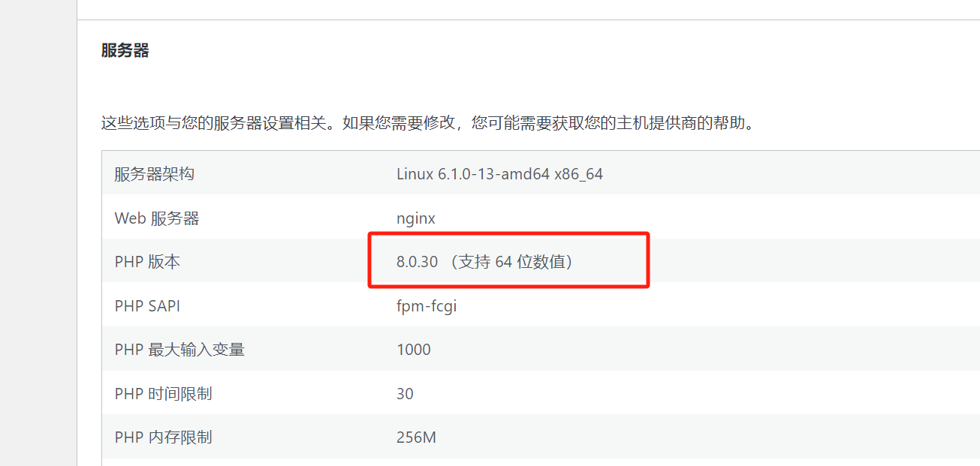Click the 256M memory limit value

tap(416, 437)
